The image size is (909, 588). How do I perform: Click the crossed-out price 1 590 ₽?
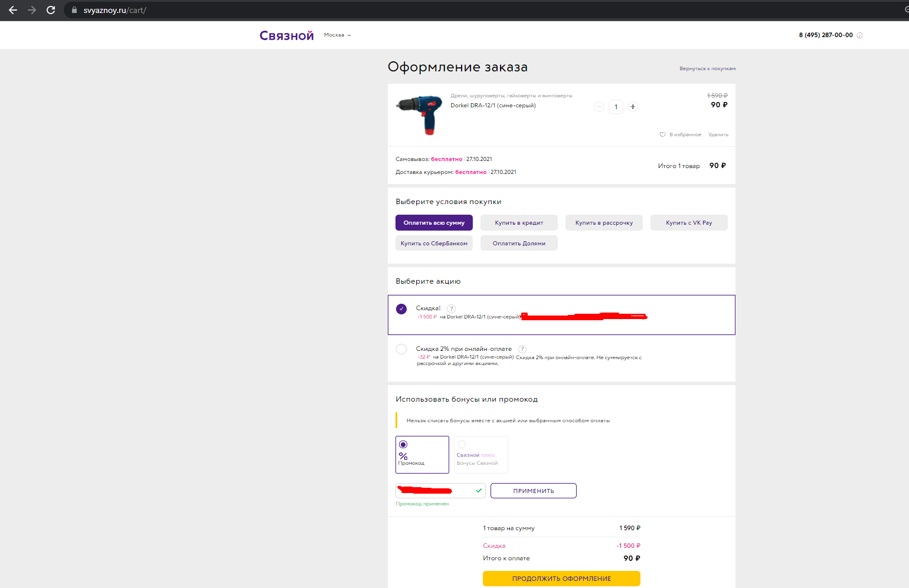(x=717, y=96)
